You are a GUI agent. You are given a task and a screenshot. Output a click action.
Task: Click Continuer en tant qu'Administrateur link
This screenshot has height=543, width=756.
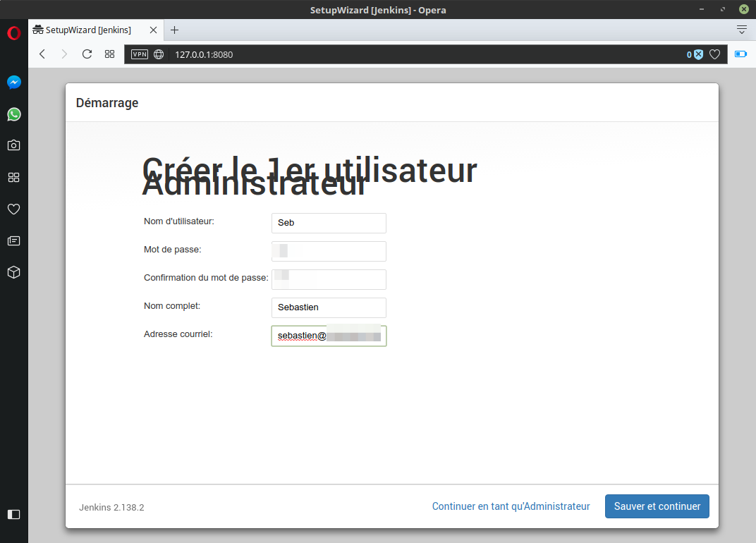tap(511, 506)
